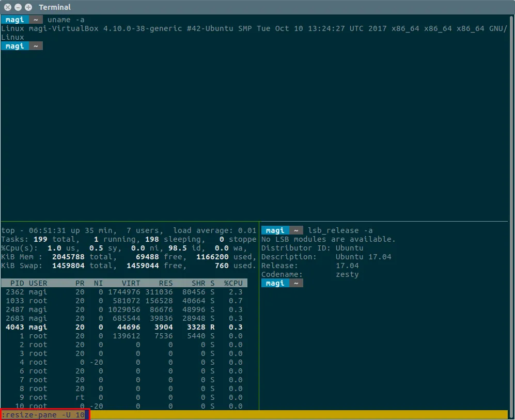Click the %CPU column header in top
The image size is (515, 420).
coord(233,283)
